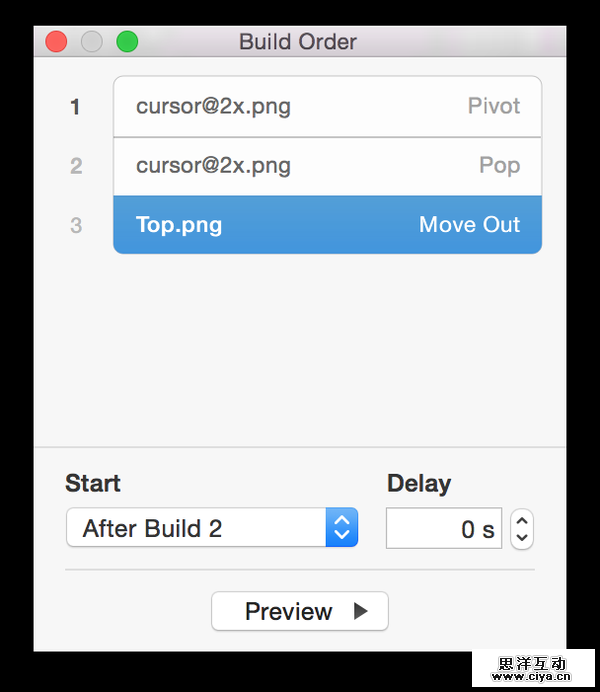600x692 pixels.
Task: Increase delay with the stepper up arrow
Action: point(521,521)
